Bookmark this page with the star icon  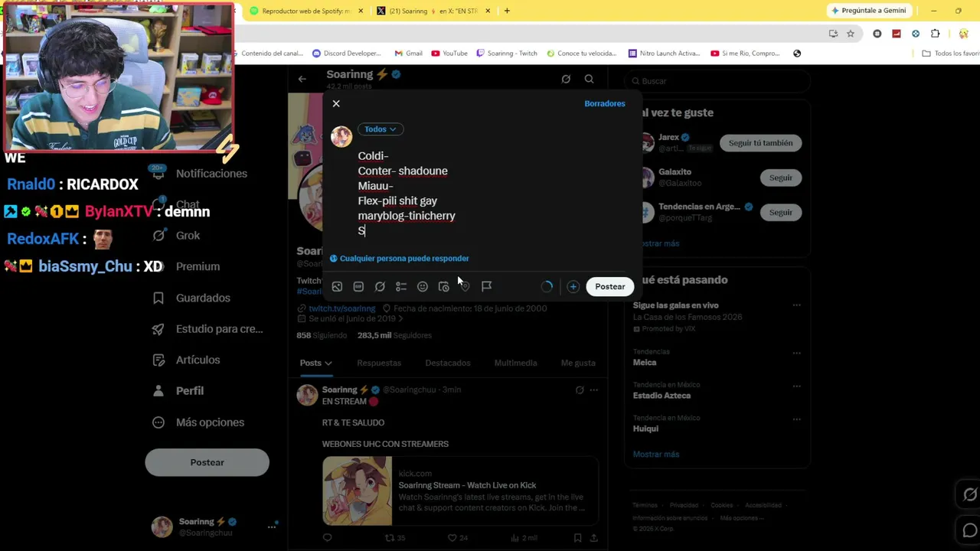pyautogui.click(x=851, y=34)
